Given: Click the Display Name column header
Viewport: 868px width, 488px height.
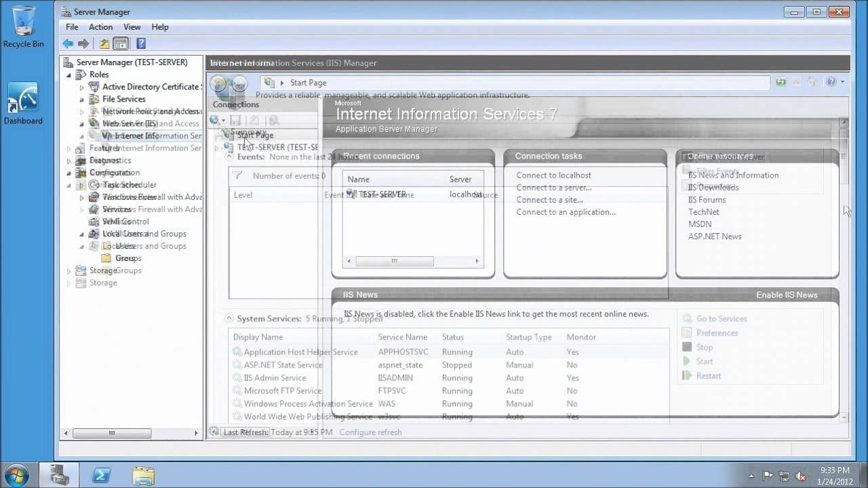Looking at the screenshot, I should click(258, 337).
